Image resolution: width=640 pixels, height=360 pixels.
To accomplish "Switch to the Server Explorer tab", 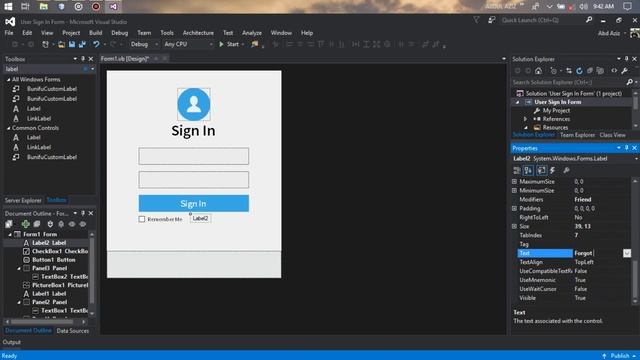I will (x=23, y=200).
